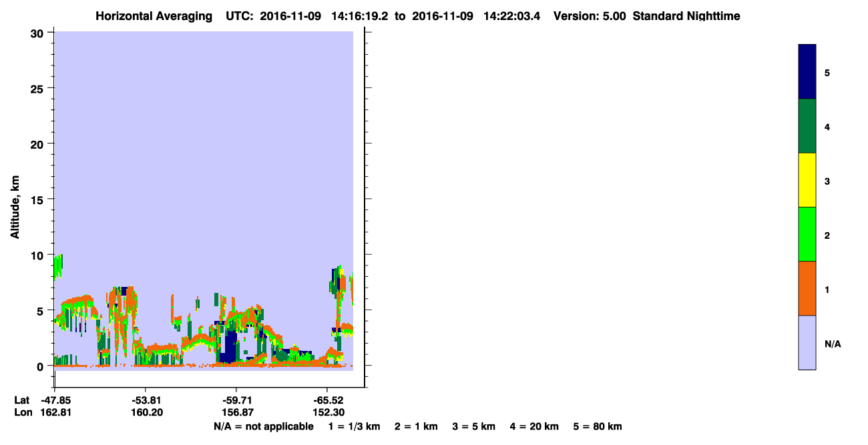Screen dimensions: 868x445
Task: Click the latitude value '-47.85'
Action: click(x=55, y=400)
